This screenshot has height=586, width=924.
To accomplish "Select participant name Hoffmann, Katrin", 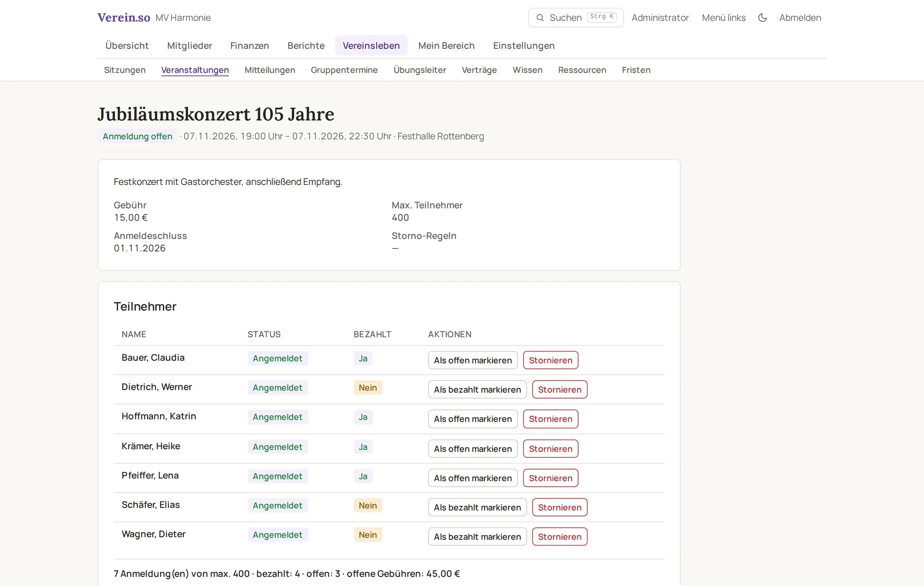I will tap(159, 416).
